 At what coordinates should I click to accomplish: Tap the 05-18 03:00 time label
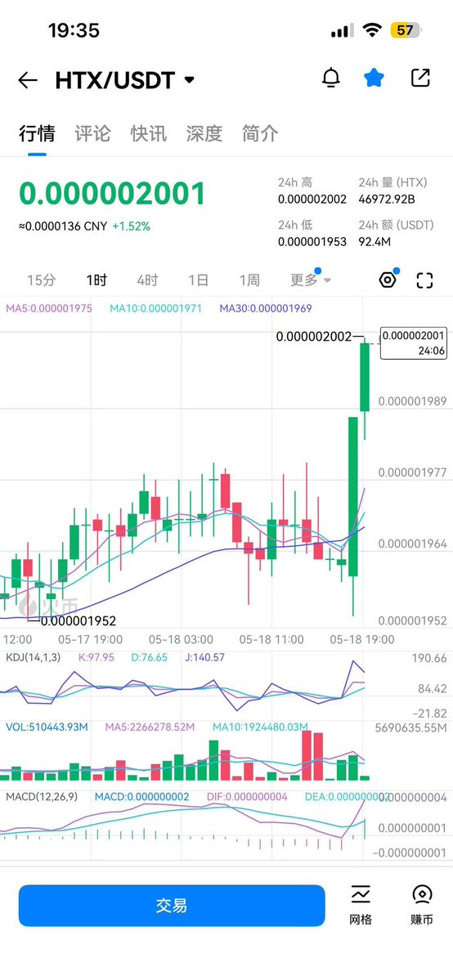(x=181, y=640)
